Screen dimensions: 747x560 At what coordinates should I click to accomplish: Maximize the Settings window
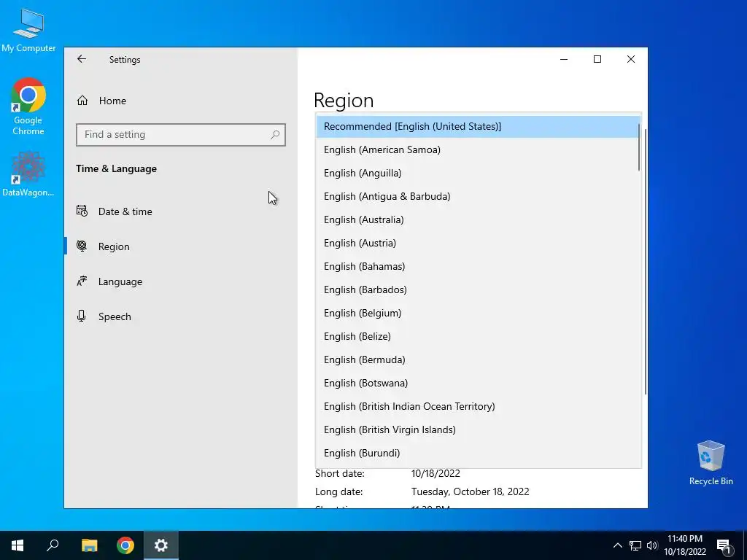pyautogui.click(x=597, y=59)
